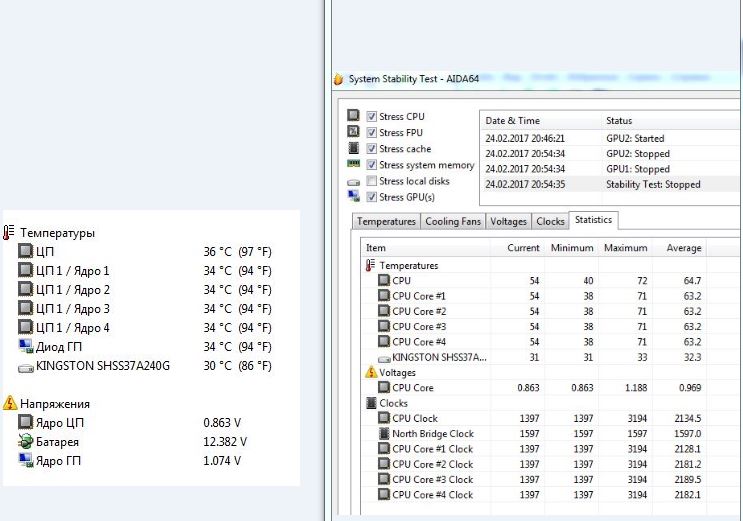Click the warning icon next to Напряжения

9,403
